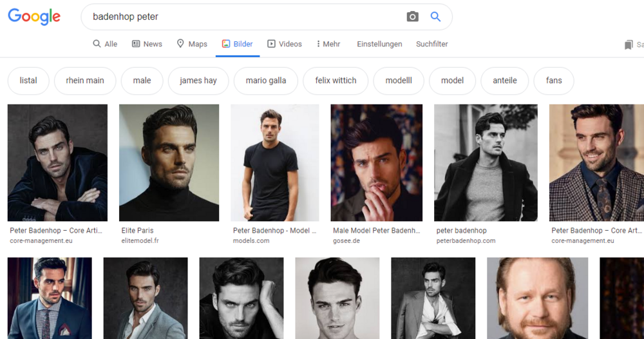Open the saved collections bookmark icon

629,44
